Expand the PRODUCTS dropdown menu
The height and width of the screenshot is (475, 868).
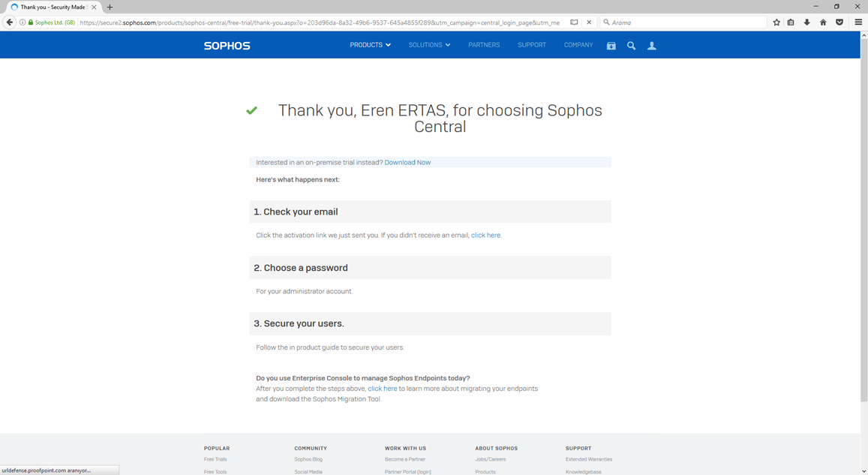click(370, 45)
